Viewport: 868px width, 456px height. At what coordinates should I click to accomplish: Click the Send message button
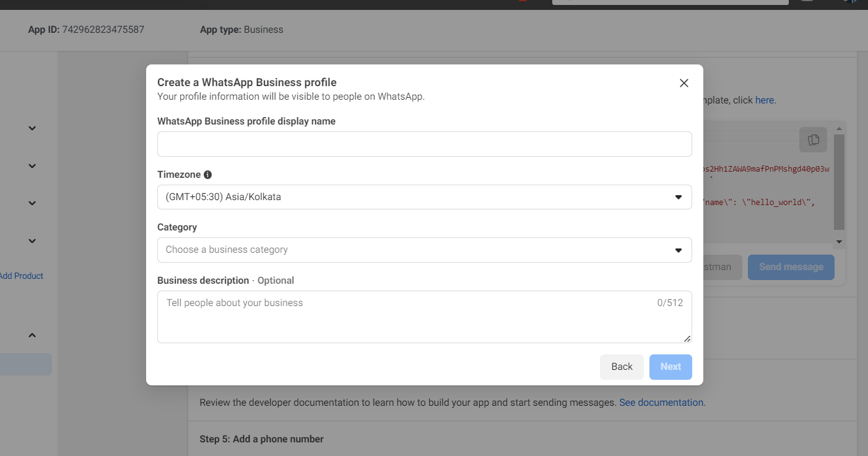[x=791, y=267]
